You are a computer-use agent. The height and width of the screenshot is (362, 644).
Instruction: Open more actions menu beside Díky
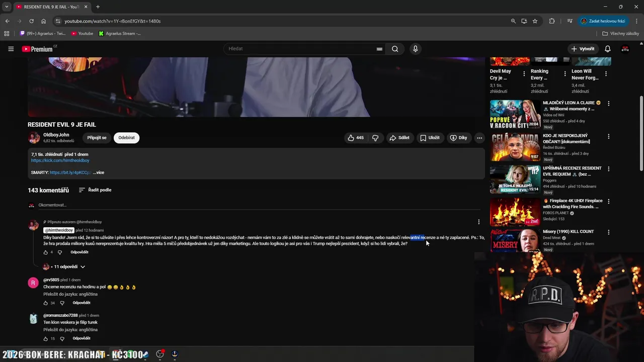pos(479,138)
